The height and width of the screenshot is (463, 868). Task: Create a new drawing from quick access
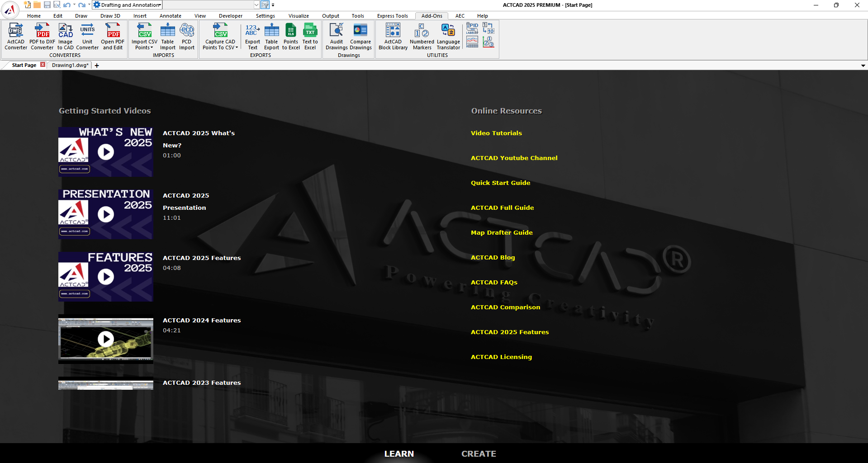27,5
